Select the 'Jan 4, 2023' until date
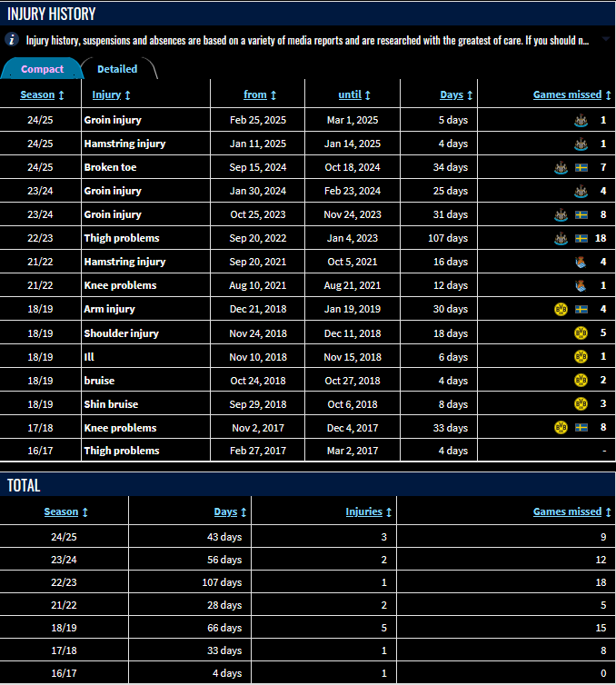Viewport: 616px width, 685px height. point(353,238)
